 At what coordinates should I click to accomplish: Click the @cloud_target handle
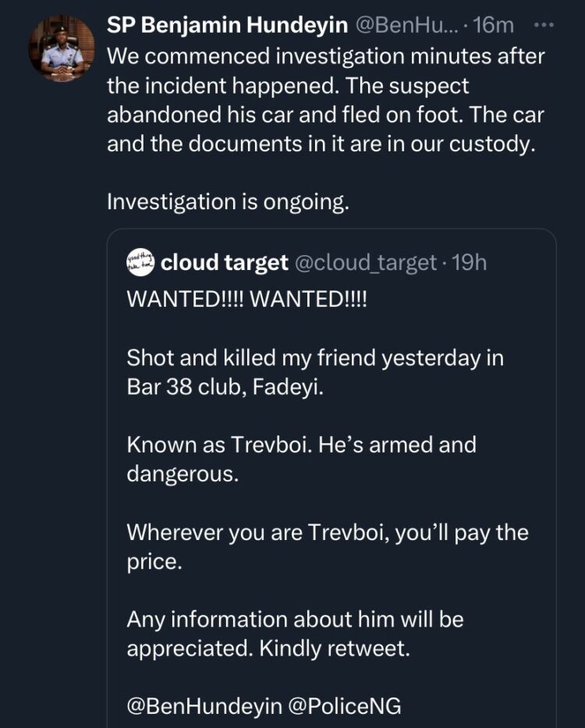pyautogui.click(x=364, y=263)
